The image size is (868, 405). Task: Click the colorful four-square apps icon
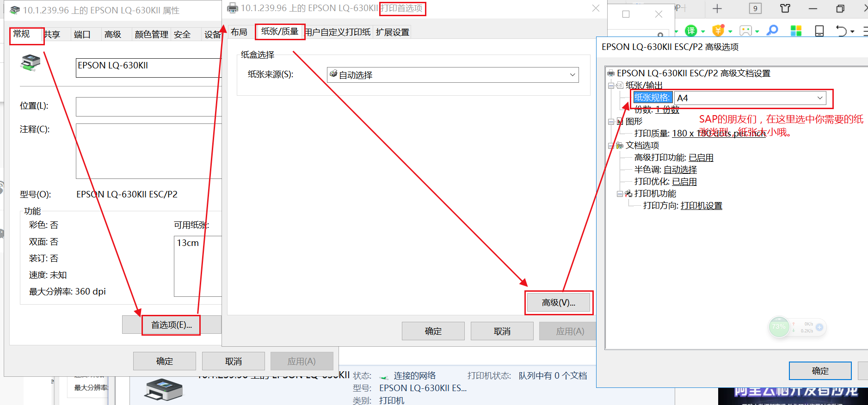pyautogui.click(x=796, y=31)
